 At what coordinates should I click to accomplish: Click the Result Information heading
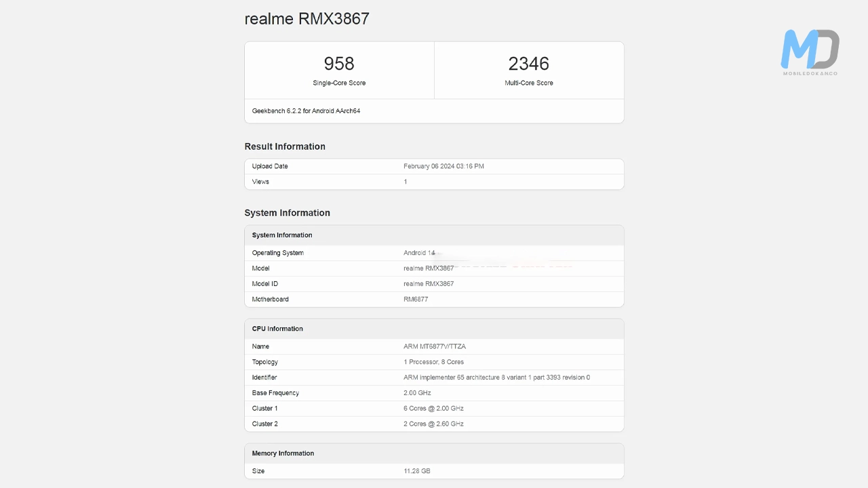285,146
